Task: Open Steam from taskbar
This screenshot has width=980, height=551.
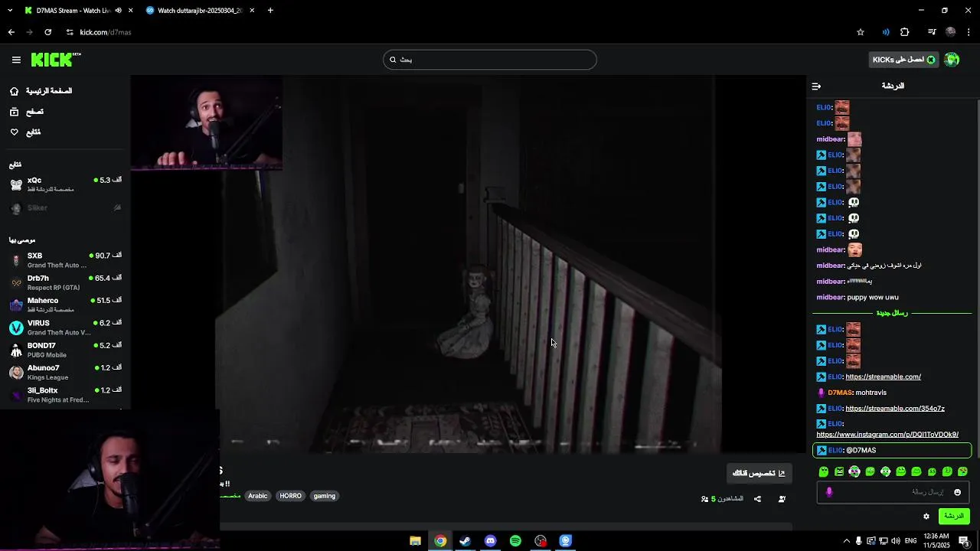Action: (x=465, y=541)
